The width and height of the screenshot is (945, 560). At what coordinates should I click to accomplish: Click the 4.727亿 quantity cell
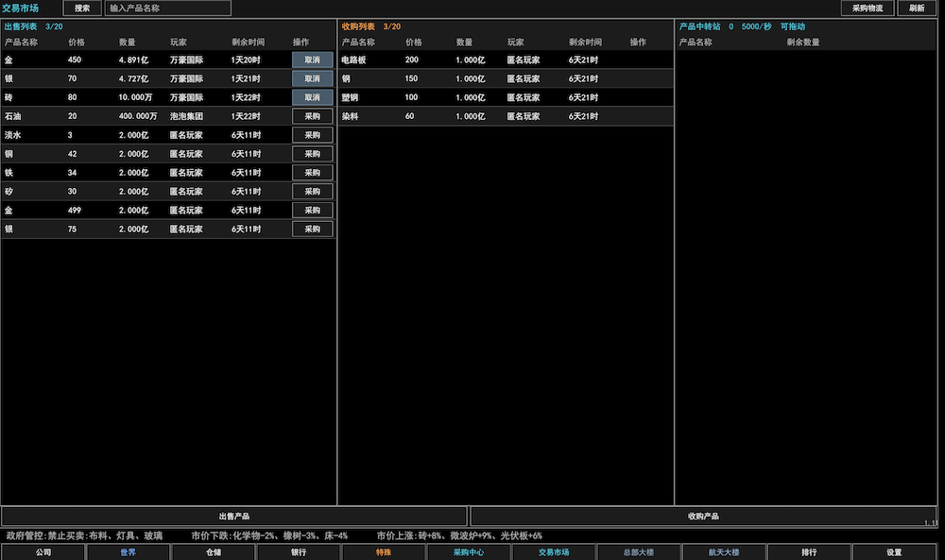(x=133, y=78)
